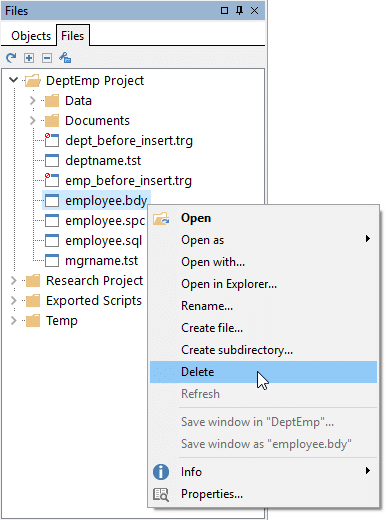This screenshot has height=520, width=389.
Task: Click the collapse all minus icon
Action: [x=47, y=58]
